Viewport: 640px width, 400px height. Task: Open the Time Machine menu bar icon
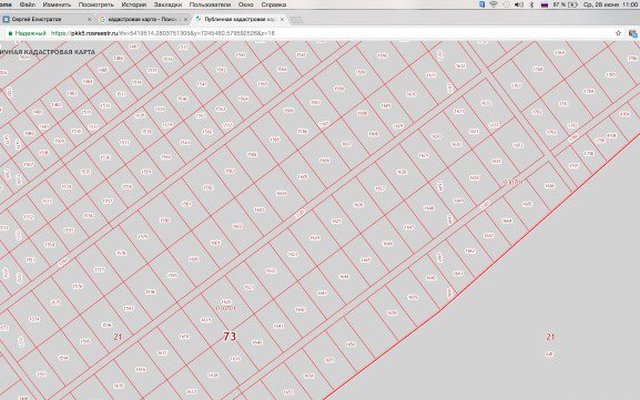click(506, 5)
